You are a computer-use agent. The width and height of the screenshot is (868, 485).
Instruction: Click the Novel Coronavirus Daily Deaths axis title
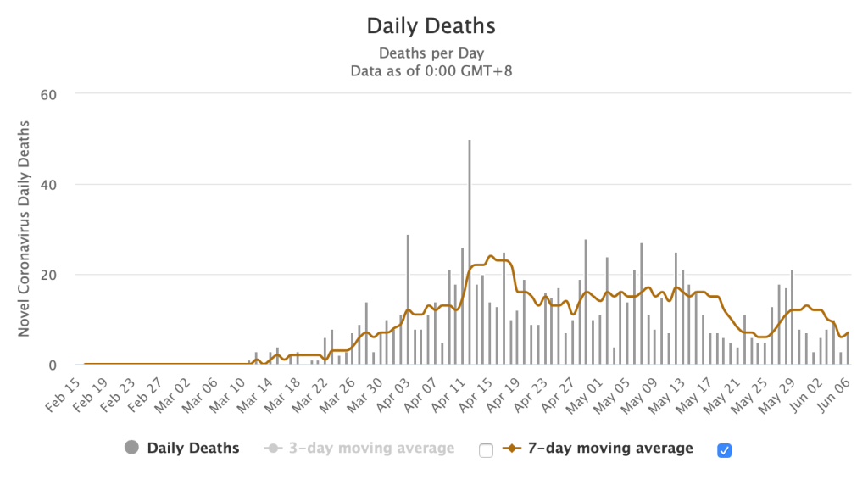pos(24,229)
